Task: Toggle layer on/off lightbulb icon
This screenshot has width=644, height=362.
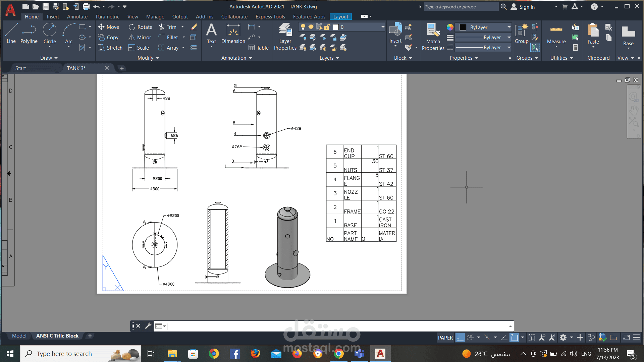Action: 303,27
